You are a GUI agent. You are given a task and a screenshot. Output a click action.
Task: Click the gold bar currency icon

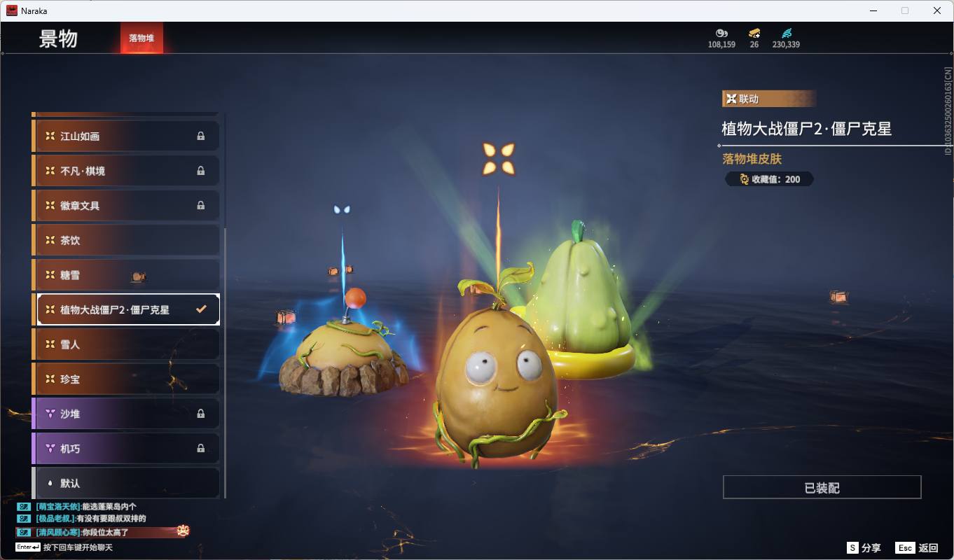(754, 33)
